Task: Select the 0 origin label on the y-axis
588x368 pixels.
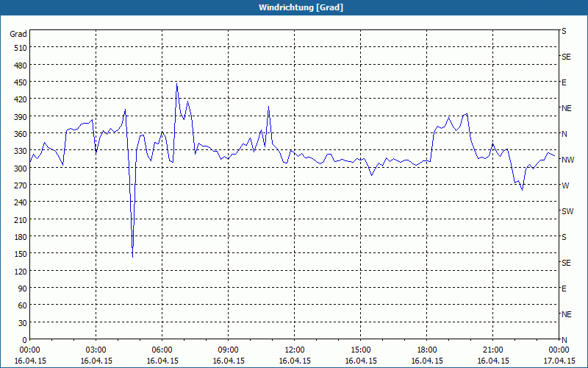Action: click(25, 340)
